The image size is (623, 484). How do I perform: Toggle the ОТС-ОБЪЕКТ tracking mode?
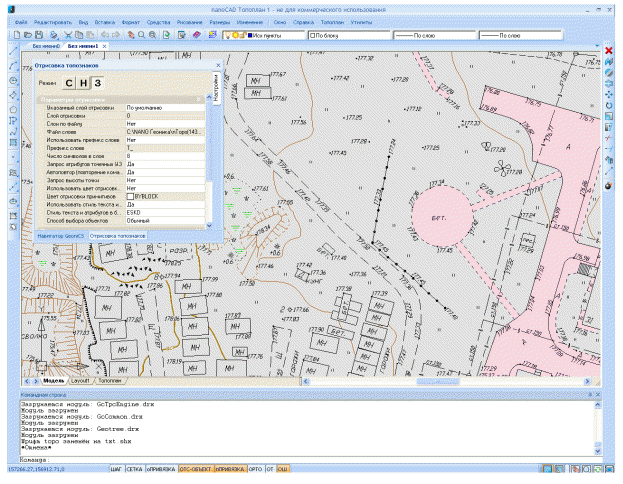196,469
